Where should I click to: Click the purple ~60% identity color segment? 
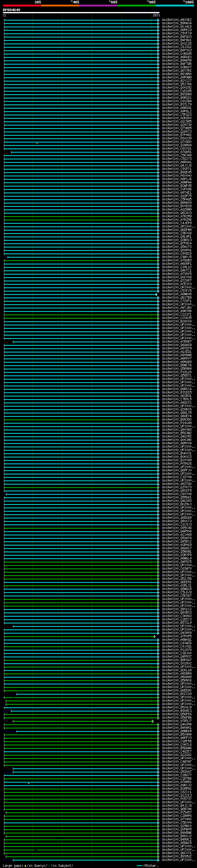[99, 6]
